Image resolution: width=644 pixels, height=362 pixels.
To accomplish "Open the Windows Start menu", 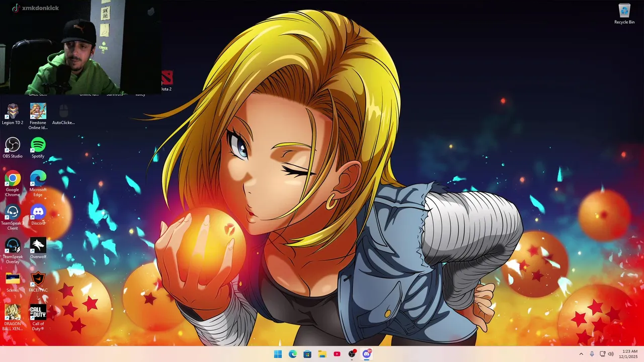I will click(278, 354).
